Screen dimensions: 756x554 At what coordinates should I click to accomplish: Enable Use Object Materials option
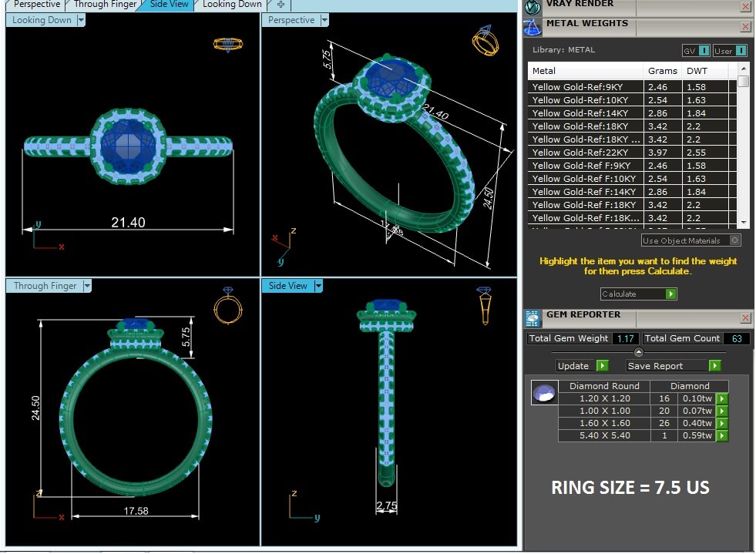point(734,240)
